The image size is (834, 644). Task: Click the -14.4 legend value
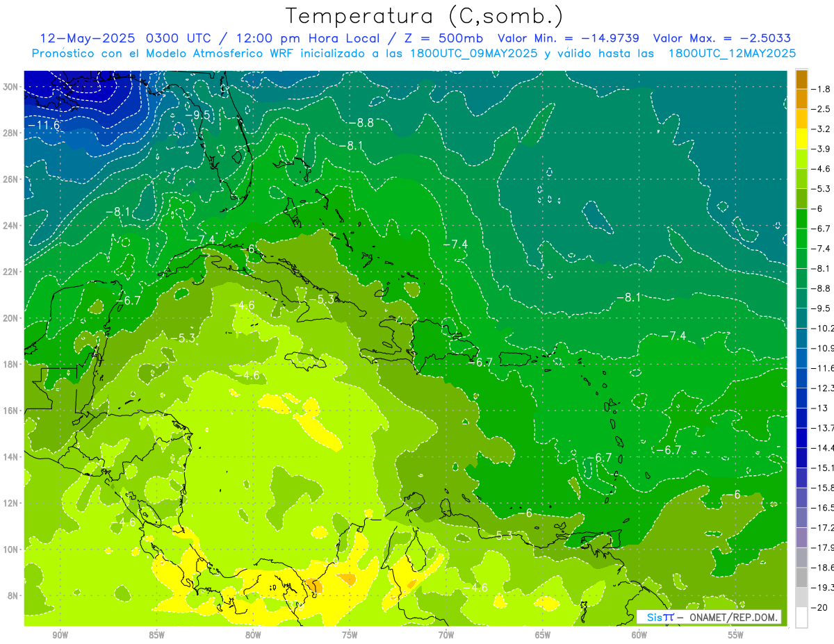tap(823, 447)
